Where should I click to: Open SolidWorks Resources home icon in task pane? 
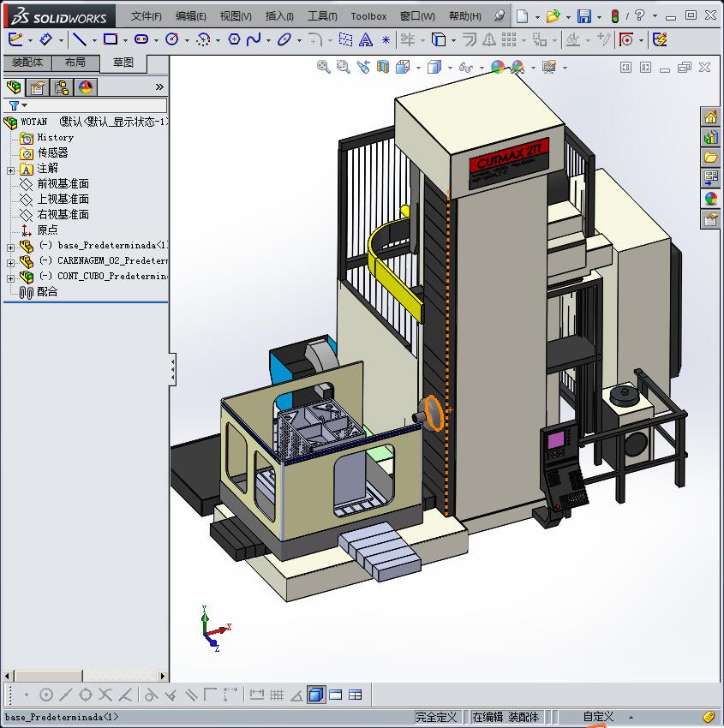(710, 117)
